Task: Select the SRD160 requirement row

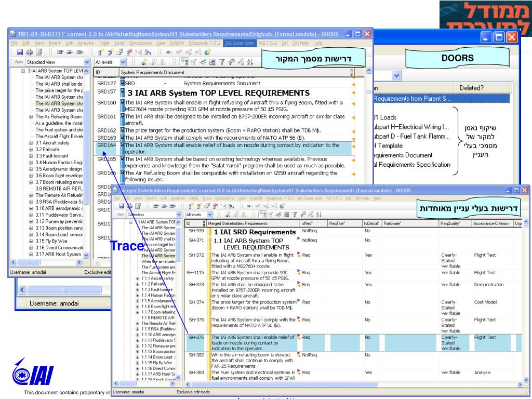Action: [224, 106]
